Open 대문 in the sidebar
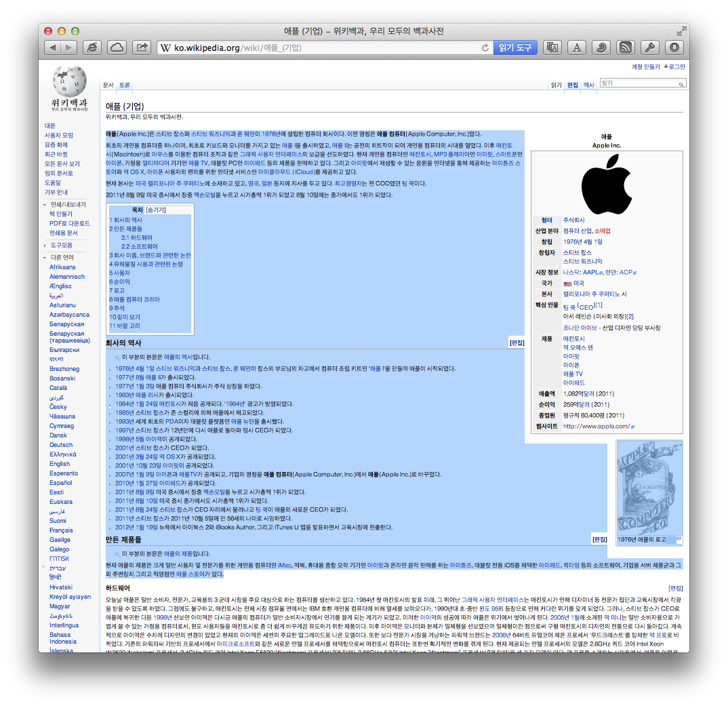 49,126
